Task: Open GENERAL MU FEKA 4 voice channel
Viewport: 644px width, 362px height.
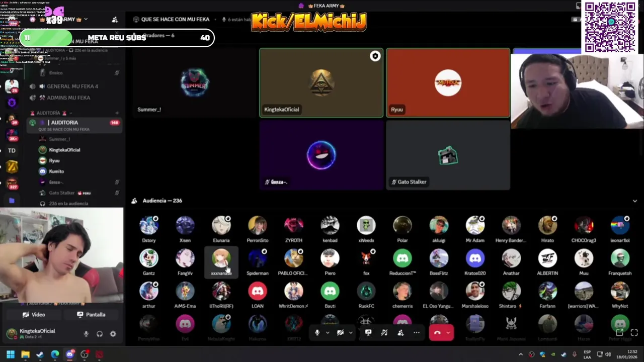Action: click(71, 86)
